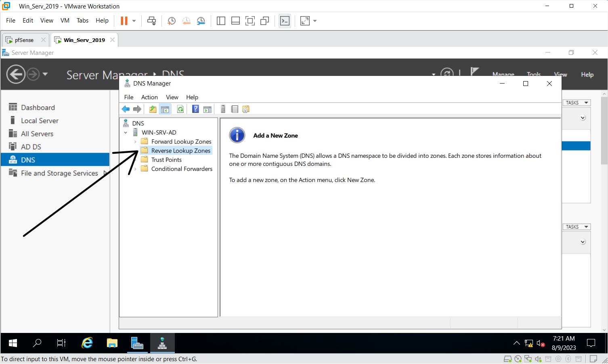Viewport: 608px width, 364px height.
Task: Switch to Server Manager on the taskbar
Action: point(137,343)
